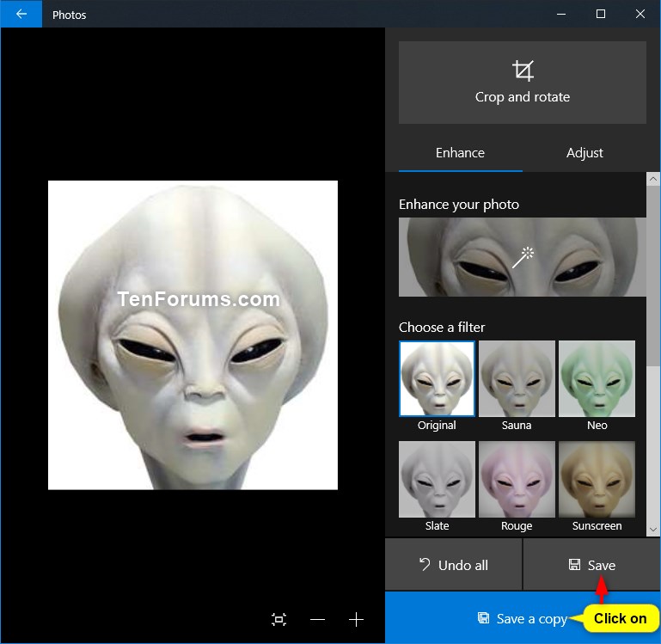Click the scrollbar up arrow

[653, 179]
